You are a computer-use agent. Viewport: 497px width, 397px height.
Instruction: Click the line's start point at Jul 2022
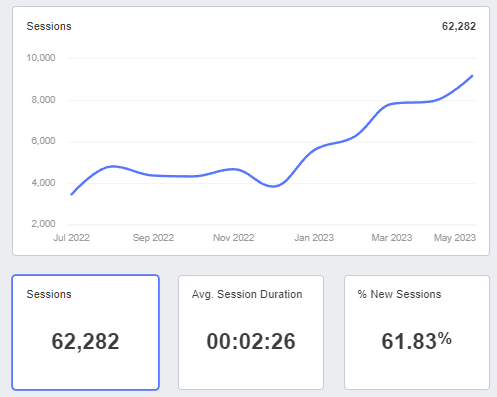pyautogui.click(x=71, y=194)
